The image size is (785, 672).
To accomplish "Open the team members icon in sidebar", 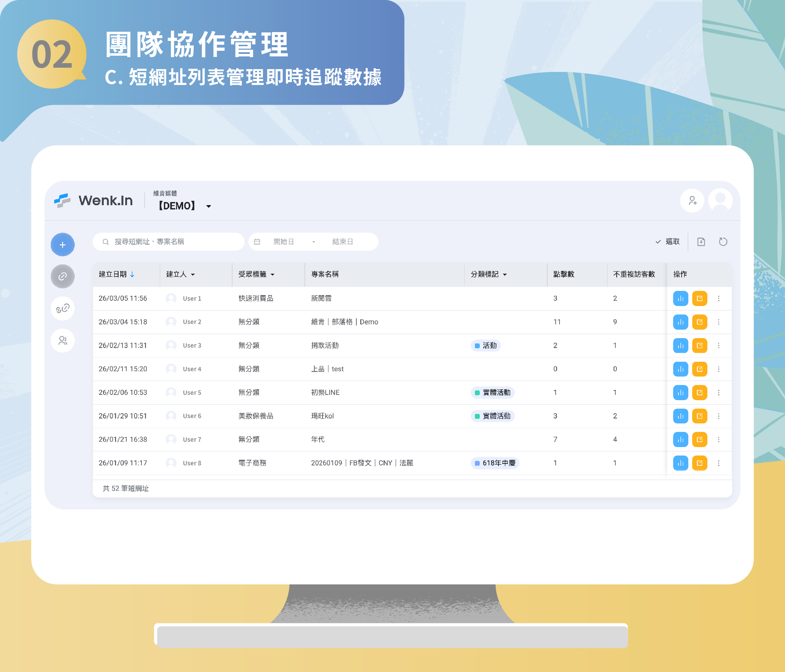I will (x=62, y=340).
